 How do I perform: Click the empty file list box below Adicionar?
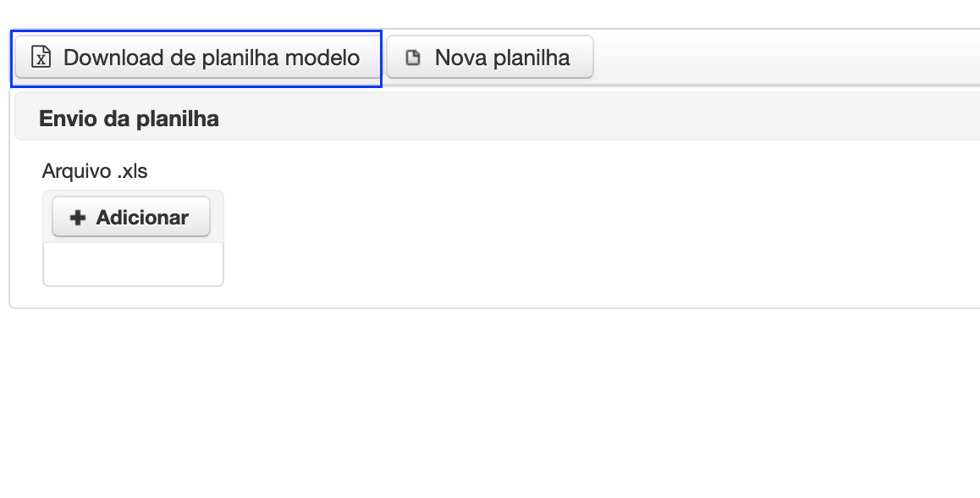(133, 264)
